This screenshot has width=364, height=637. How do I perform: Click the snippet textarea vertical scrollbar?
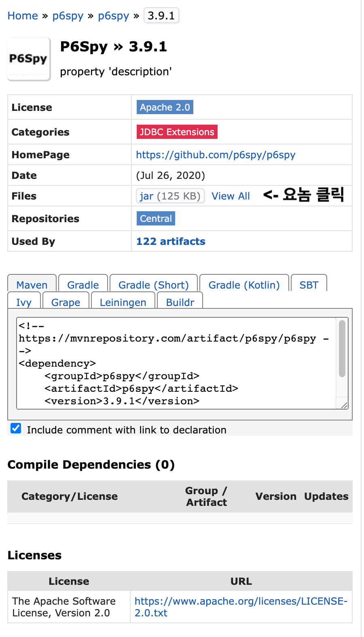tap(342, 348)
